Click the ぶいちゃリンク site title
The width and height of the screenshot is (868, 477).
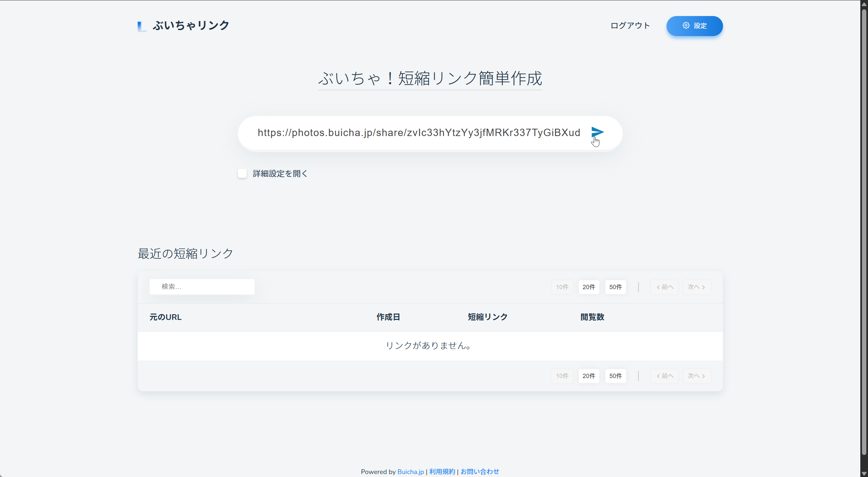[x=191, y=26]
